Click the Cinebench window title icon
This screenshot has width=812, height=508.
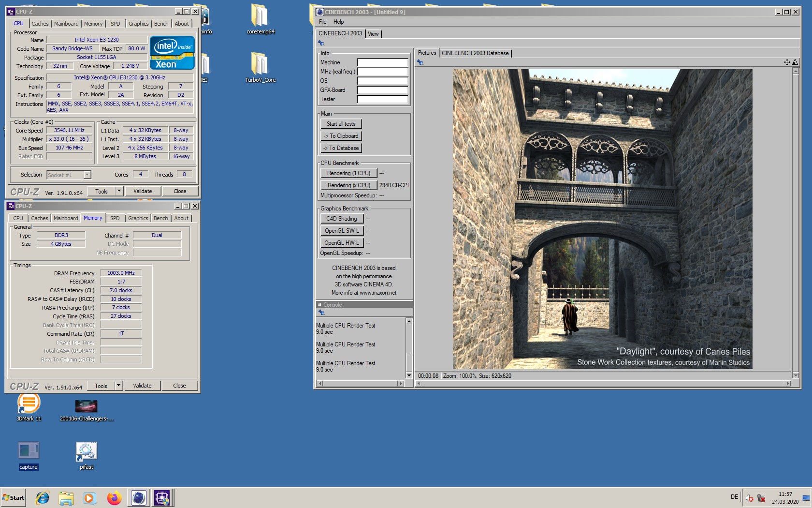click(319, 12)
